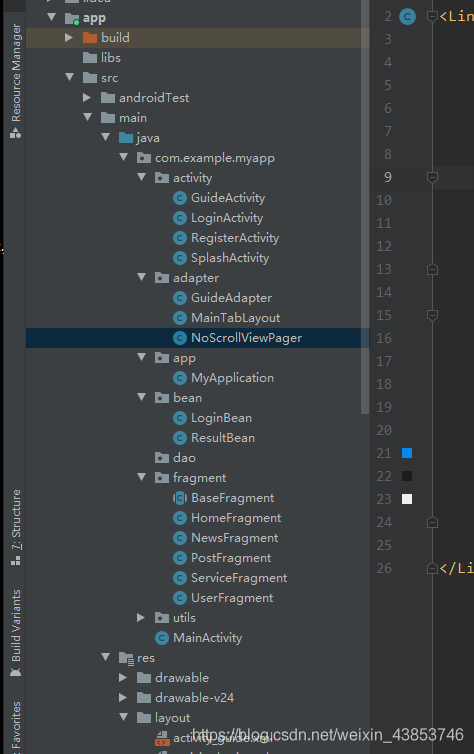The image size is (474, 754).
Task: Click the MainActivity class icon
Action: (162, 638)
